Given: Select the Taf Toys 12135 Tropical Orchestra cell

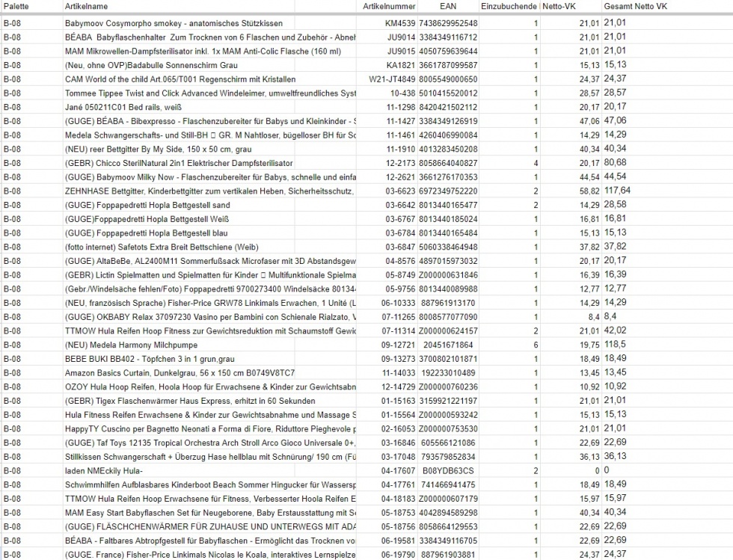Looking at the screenshot, I should point(209,443).
